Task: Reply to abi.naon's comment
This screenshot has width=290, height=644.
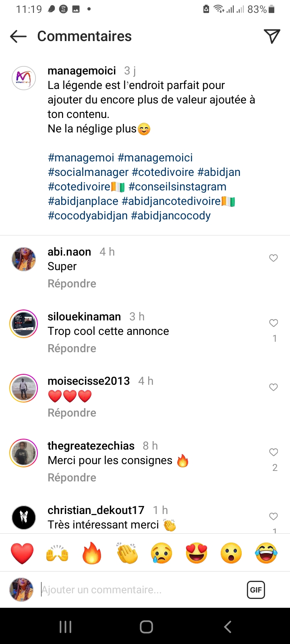Action: coord(72,284)
